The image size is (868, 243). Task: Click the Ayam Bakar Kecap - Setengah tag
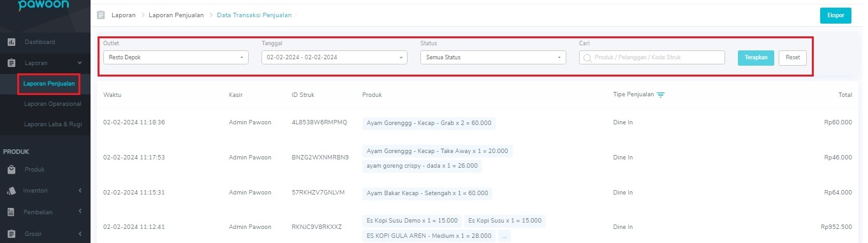point(427,193)
